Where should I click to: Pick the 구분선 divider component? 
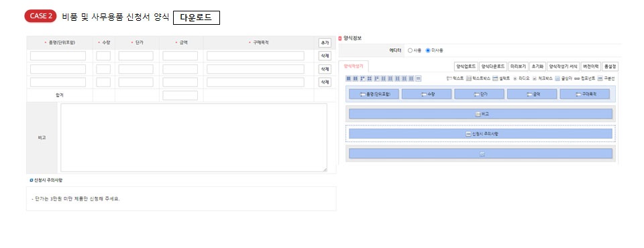(606, 78)
